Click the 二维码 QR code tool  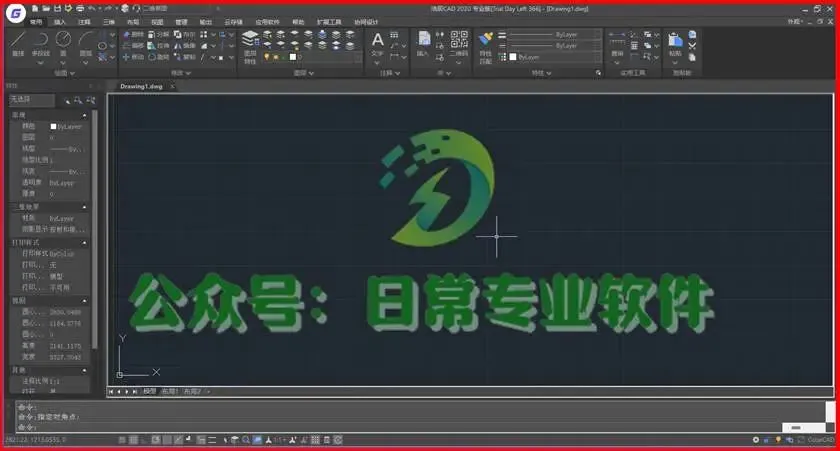(x=459, y=44)
